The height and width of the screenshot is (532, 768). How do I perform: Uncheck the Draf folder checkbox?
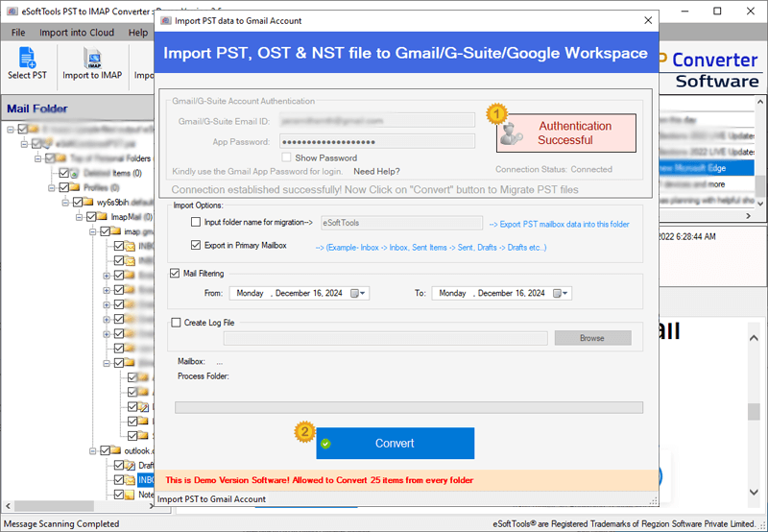pyautogui.click(x=118, y=465)
